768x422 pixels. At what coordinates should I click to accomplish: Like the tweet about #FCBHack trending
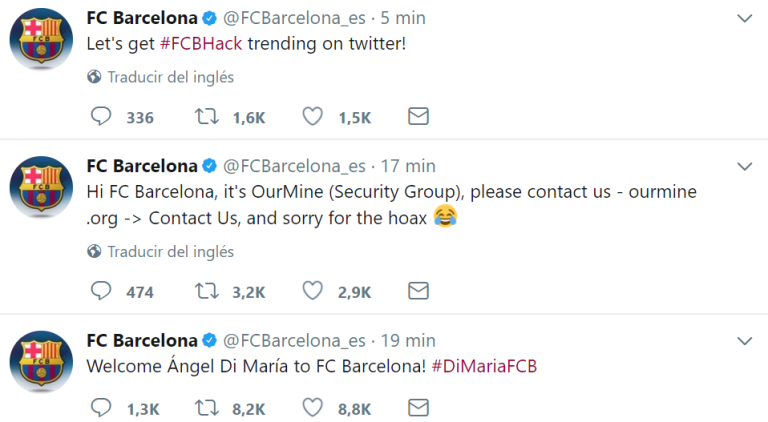(312, 117)
